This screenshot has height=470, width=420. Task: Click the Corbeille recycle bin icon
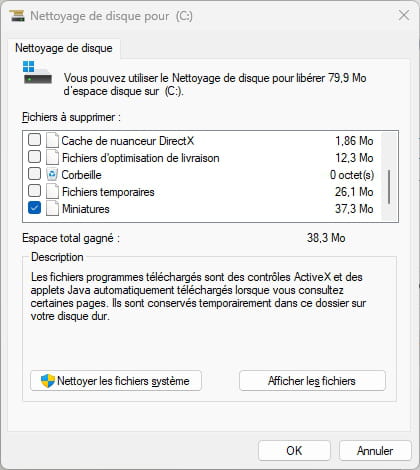pyautogui.click(x=52, y=174)
